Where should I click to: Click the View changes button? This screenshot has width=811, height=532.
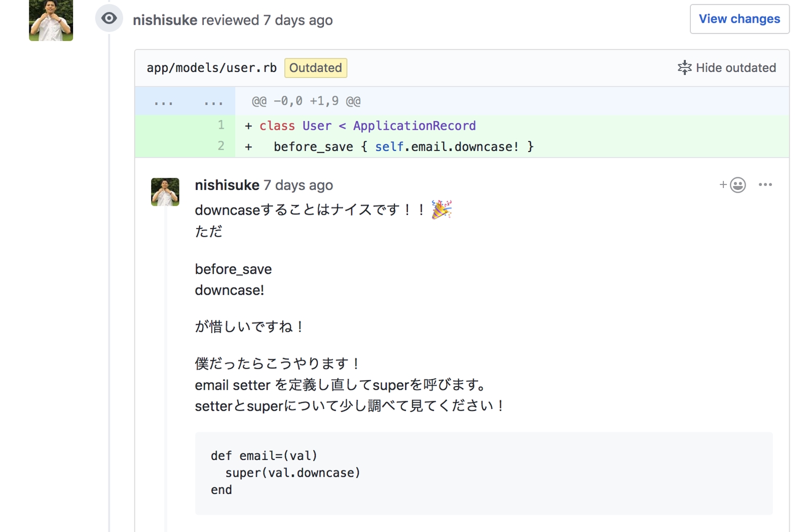740,19
